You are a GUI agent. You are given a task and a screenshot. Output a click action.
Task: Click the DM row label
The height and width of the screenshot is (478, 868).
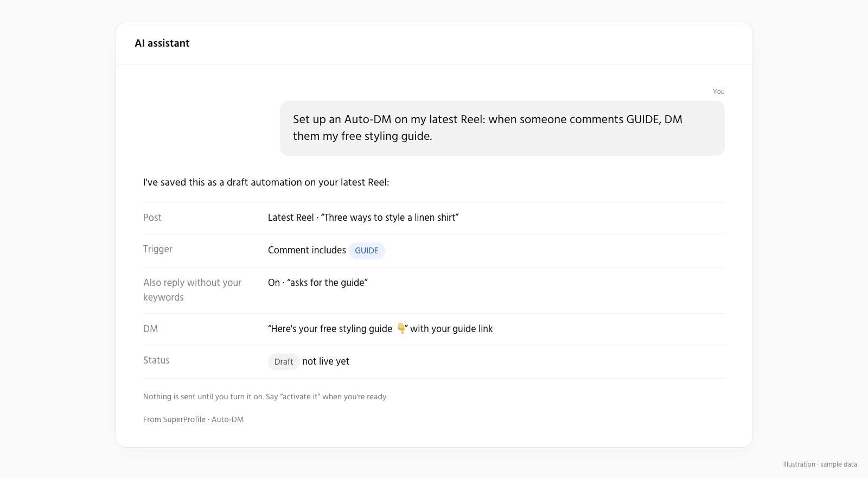150,329
